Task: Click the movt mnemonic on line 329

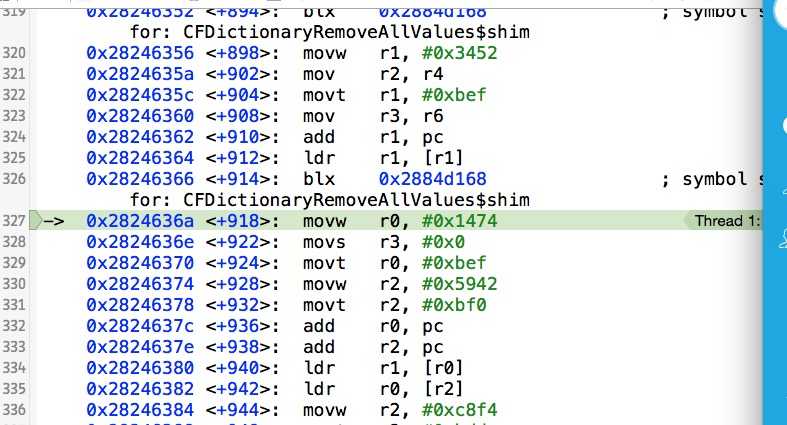Action: point(324,263)
